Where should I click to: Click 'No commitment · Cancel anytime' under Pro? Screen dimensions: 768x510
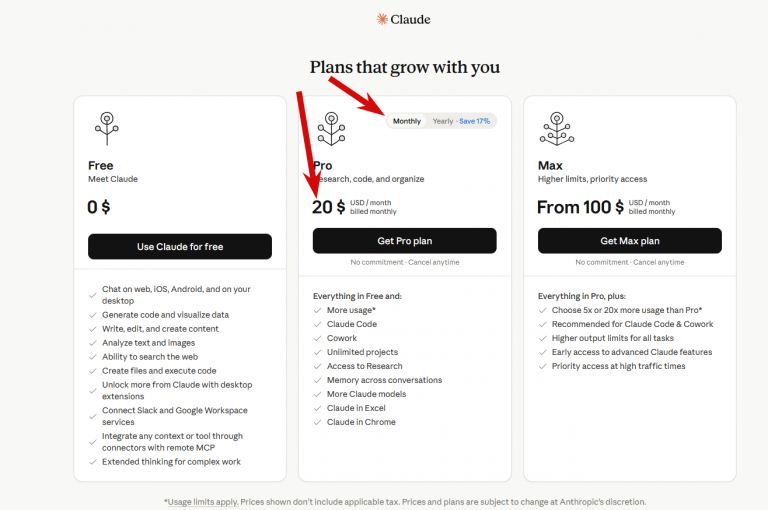[405, 262]
